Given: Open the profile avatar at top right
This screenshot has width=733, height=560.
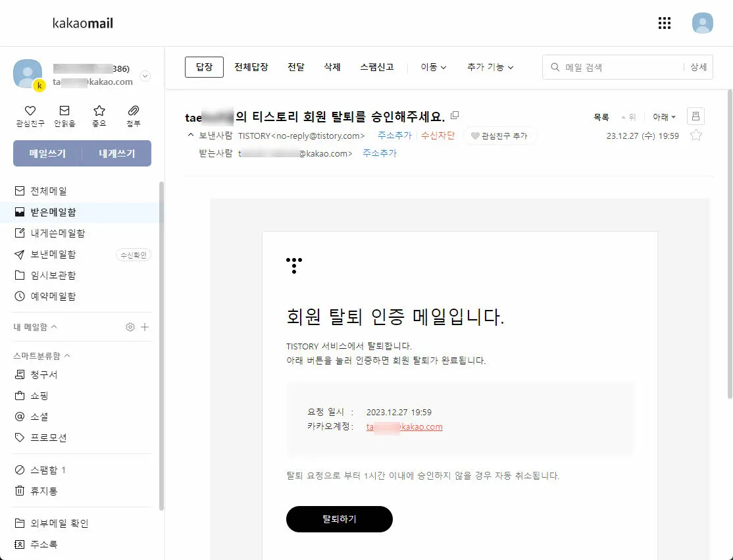Looking at the screenshot, I should tap(702, 23).
